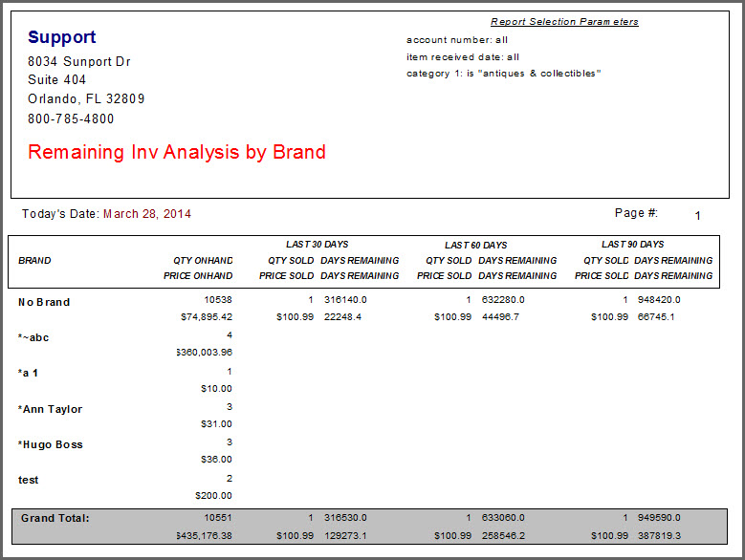Select the *a 1 brand row
The image size is (745, 560).
coord(28,373)
